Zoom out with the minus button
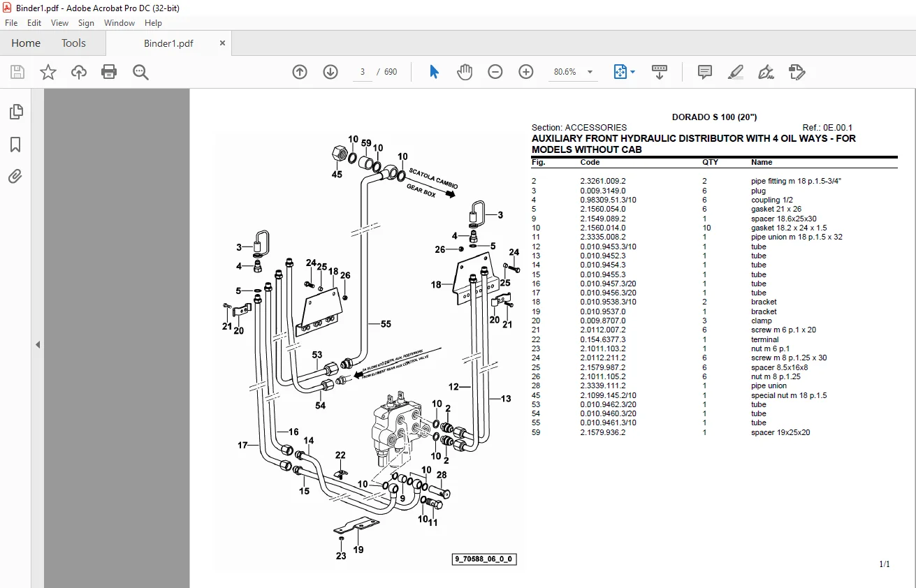 (x=495, y=72)
